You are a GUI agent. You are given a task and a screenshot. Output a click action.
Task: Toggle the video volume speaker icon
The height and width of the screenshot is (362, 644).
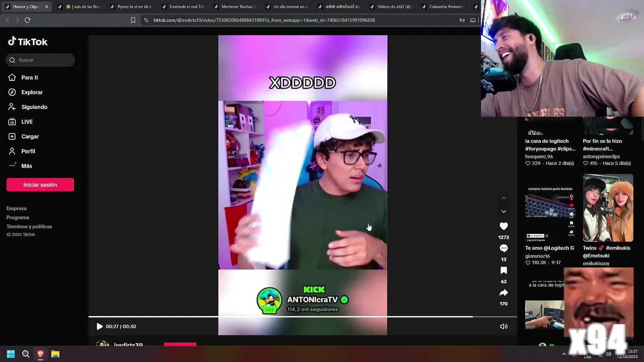[x=504, y=326]
